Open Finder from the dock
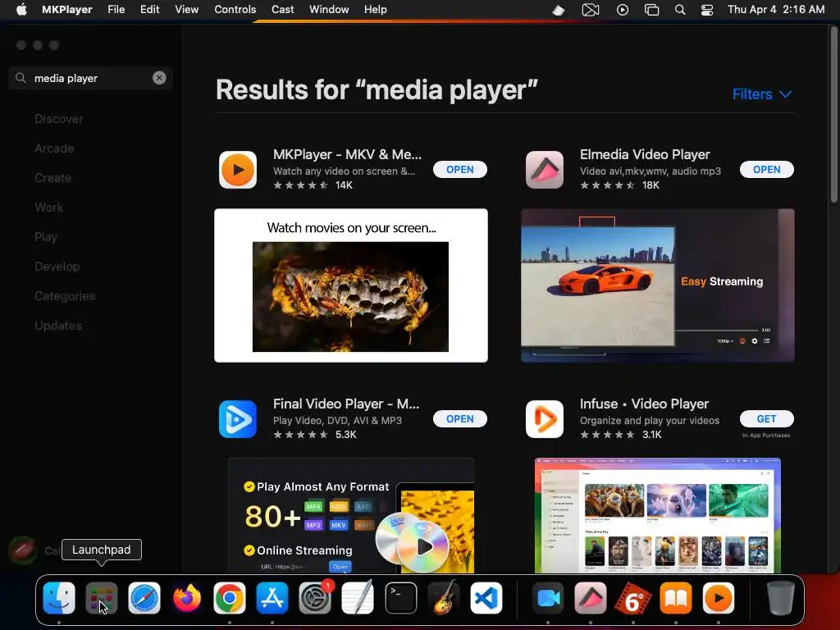Image resolution: width=840 pixels, height=630 pixels. point(58,598)
